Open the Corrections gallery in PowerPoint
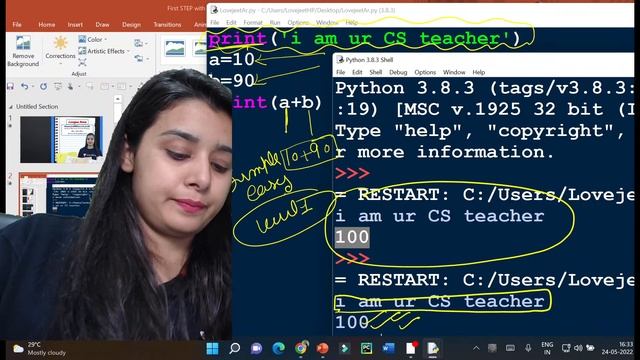Viewport: 640px width, 360px height. tap(60, 49)
